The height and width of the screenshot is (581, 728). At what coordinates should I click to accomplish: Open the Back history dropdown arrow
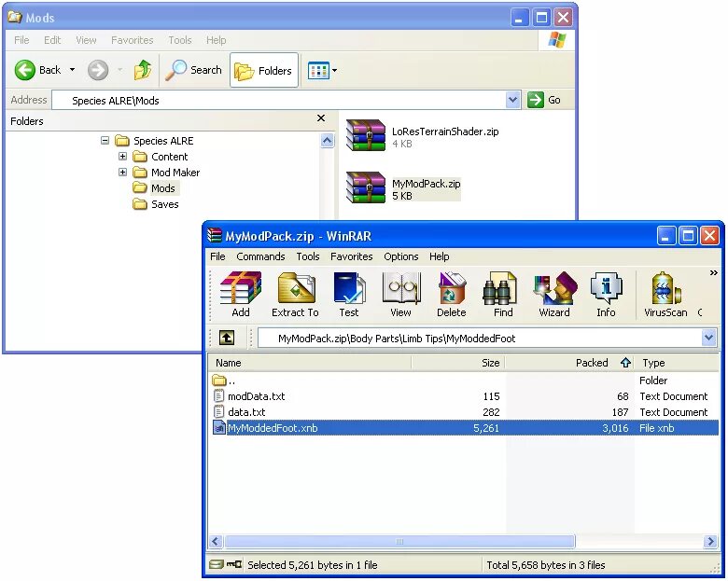click(x=73, y=70)
